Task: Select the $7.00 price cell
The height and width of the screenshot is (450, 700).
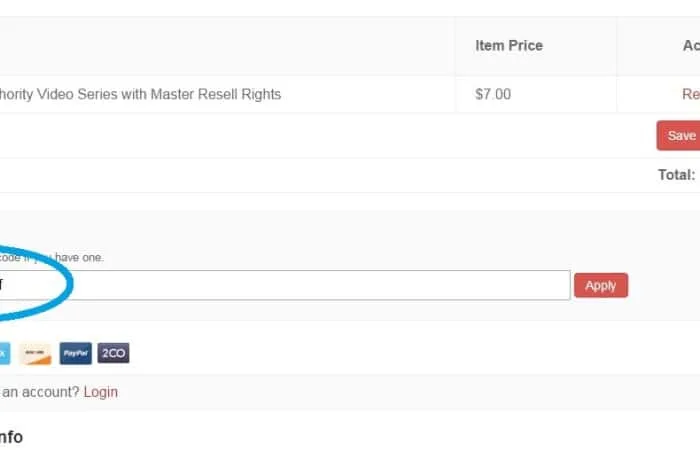Action: (x=493, y=94)
